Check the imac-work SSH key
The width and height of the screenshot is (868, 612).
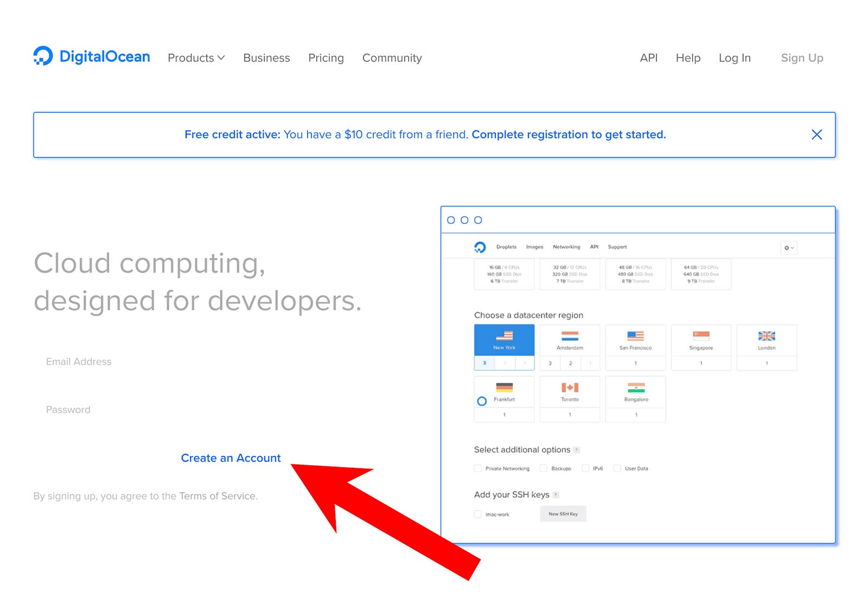(478, 514)
